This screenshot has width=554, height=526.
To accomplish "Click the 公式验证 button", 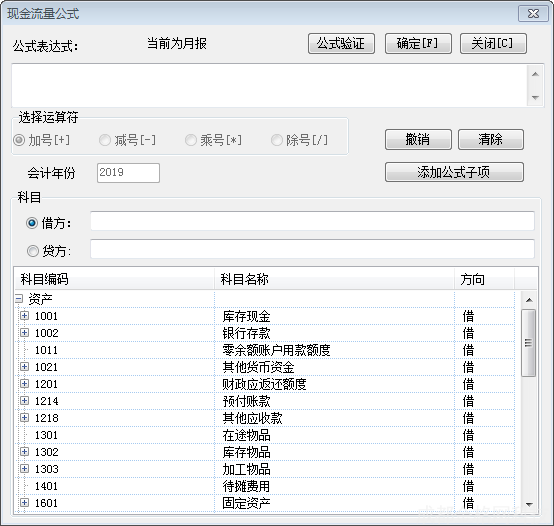I will 341,44.
